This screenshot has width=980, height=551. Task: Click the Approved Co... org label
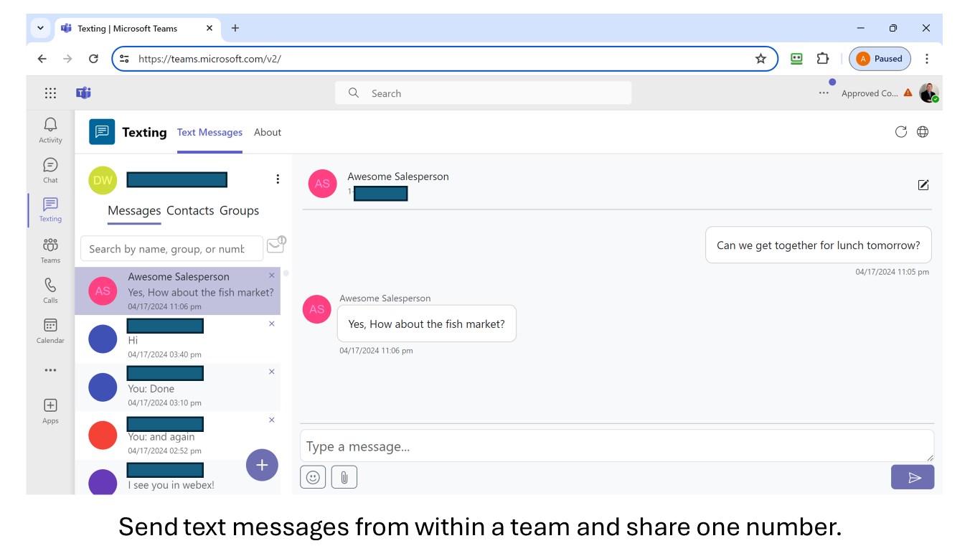point(870,93)
